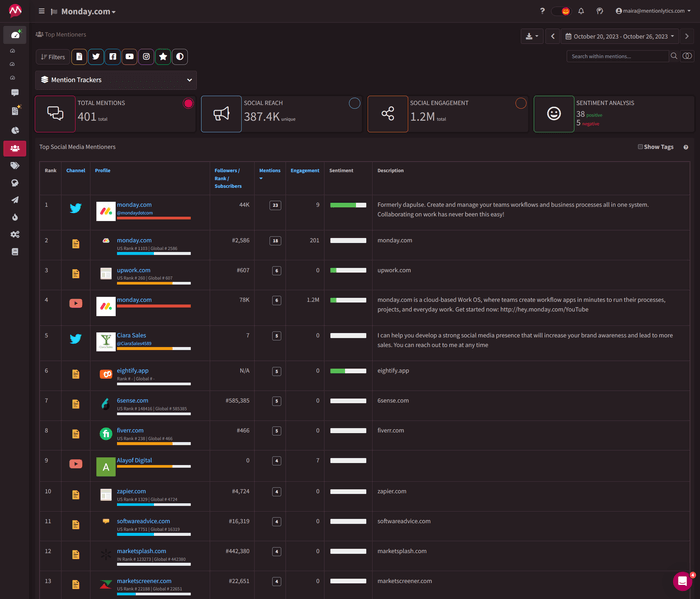Image resolution: width=700 pixels, height=599 pixels.
Task: Toggle the star favorites filter
Action: (x=163, y=57)
